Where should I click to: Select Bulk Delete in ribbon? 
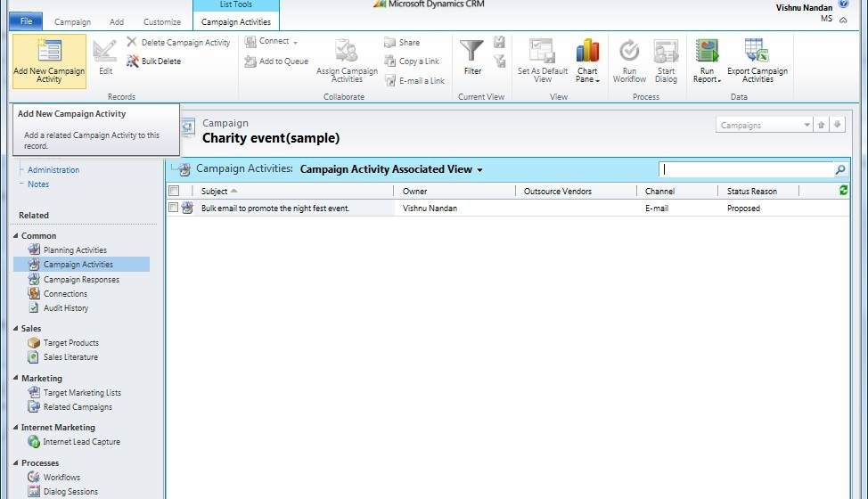point(153,61)
